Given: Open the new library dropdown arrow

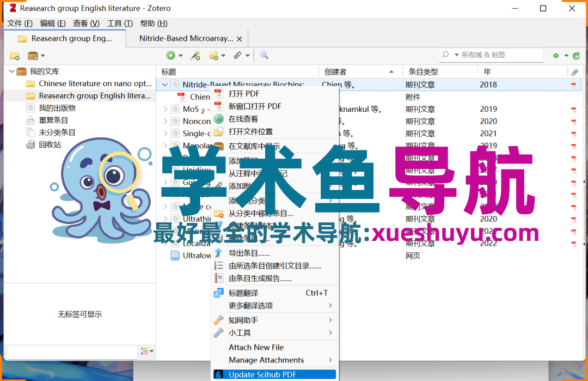Looking at the screenshot, I should coord(43,56).
